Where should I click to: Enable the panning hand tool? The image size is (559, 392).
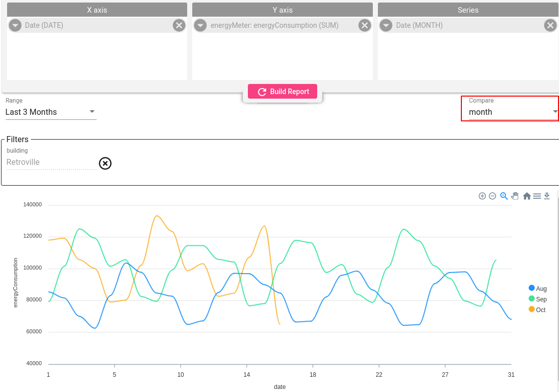pyautogui.click(x=515, y=196)
